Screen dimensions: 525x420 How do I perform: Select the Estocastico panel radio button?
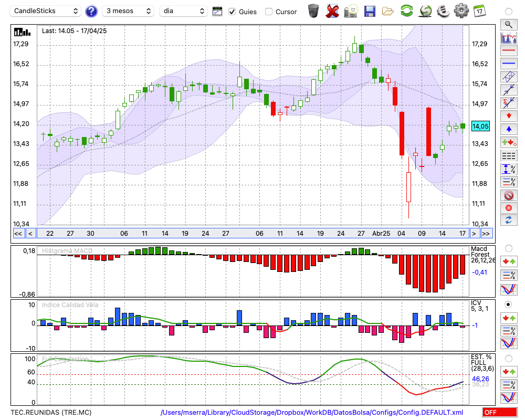coord(509,359)
